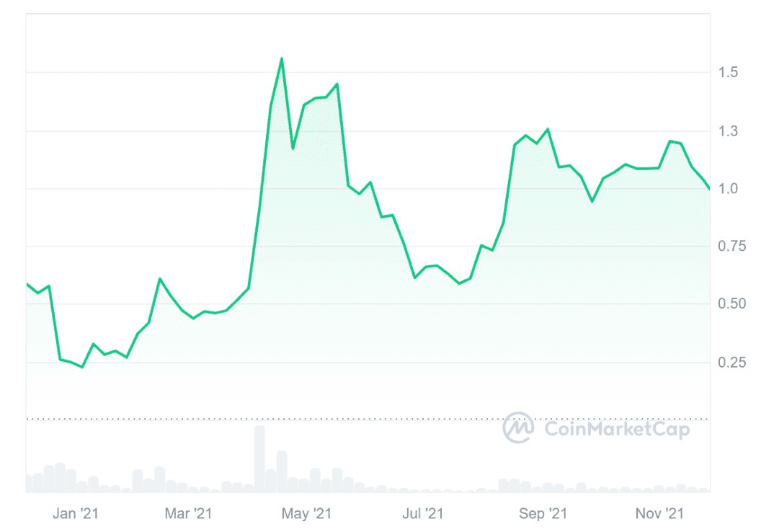The image size is (774, 532).
Task: Click the May '21 date label
Action: 306,513
